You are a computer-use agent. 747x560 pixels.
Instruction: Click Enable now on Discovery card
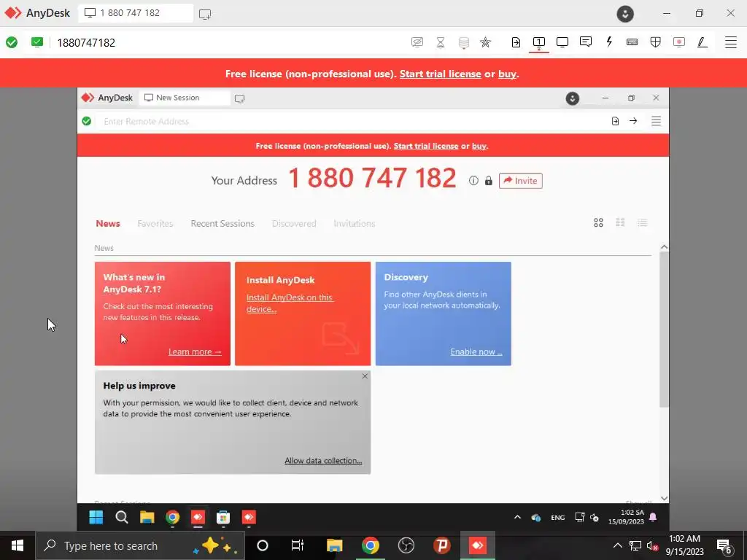(476, 351)
